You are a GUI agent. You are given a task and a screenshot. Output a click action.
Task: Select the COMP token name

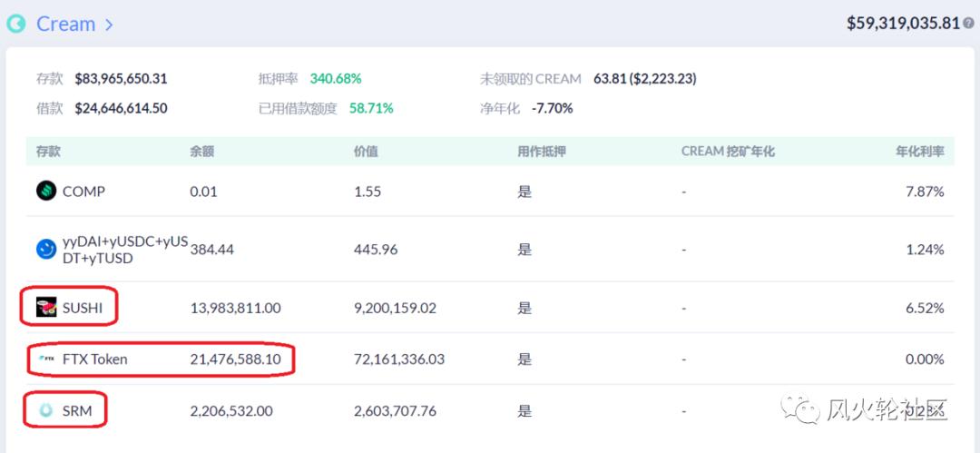83,192
